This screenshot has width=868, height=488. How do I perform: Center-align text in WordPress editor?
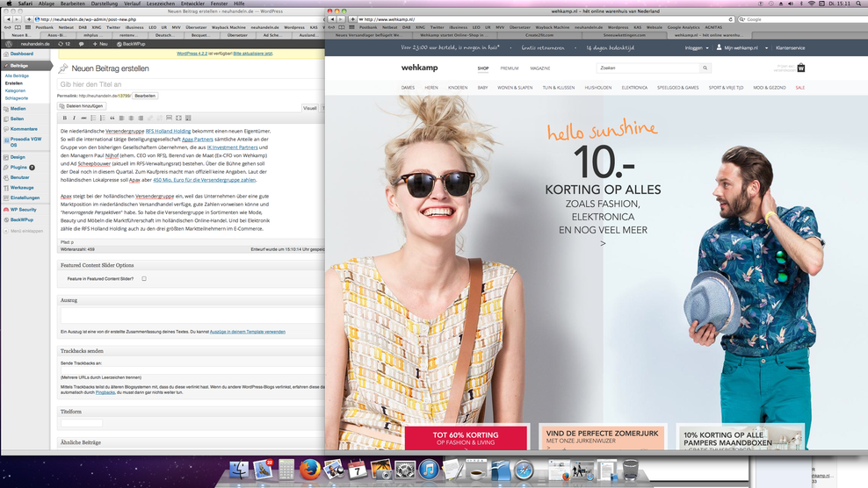click(131, 118)
